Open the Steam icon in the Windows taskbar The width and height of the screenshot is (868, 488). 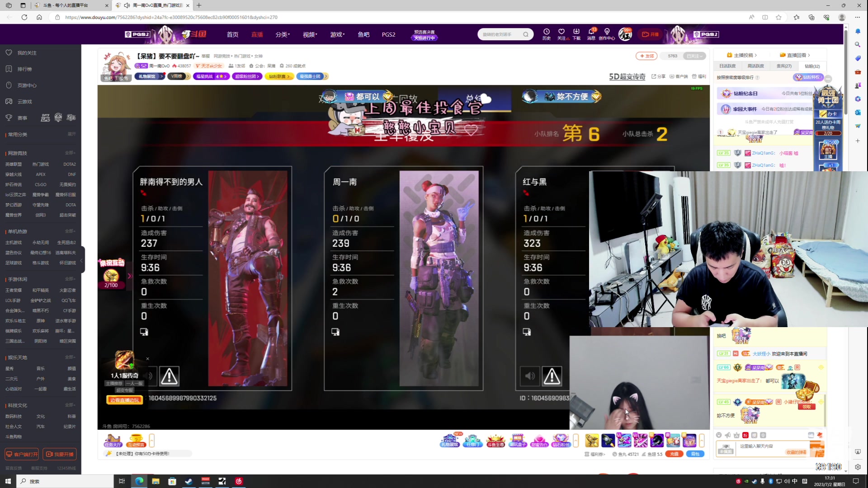pyautogui.click(x=189, y=481)
